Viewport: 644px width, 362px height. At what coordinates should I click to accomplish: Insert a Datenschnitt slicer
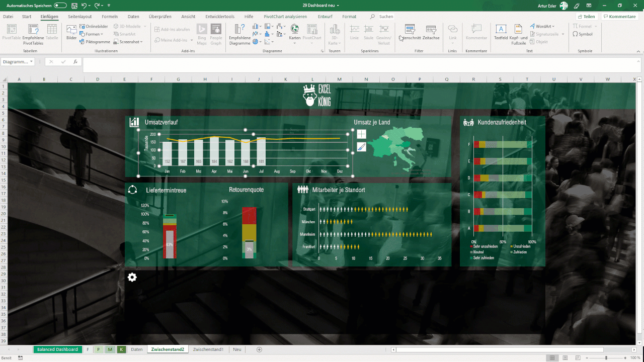pos(410,33)
